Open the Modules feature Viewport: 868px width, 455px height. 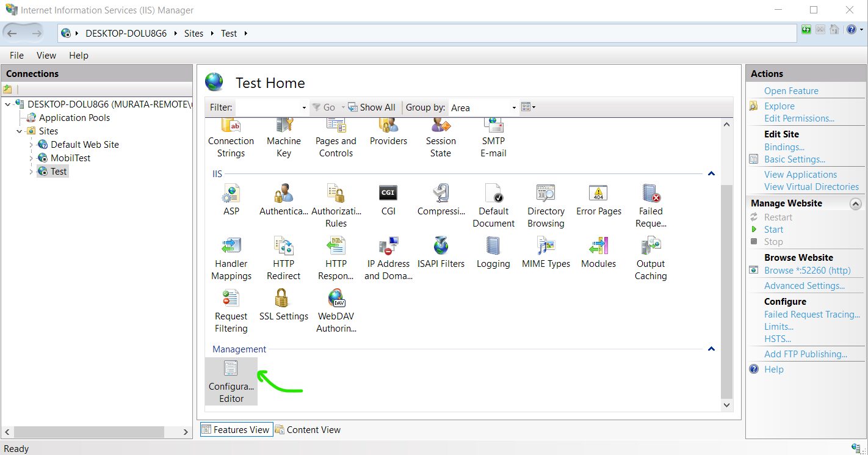tap(598, 252)
